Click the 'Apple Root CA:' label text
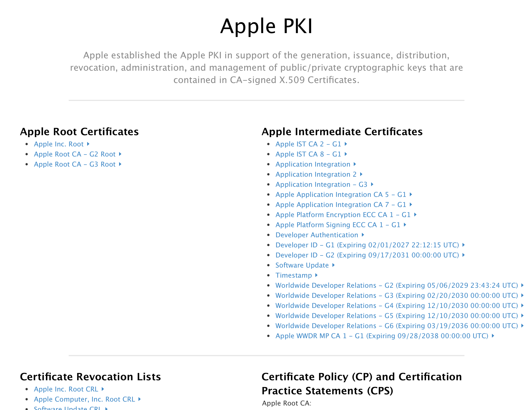 287,403
